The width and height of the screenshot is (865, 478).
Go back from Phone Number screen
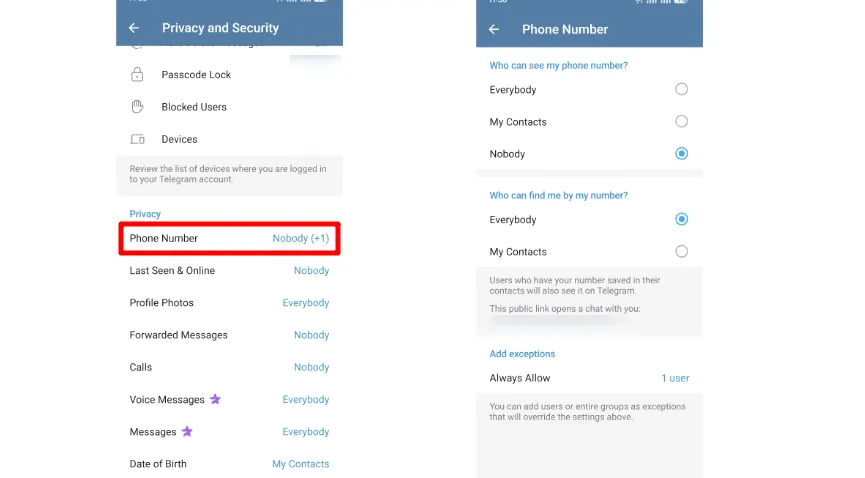494,29
